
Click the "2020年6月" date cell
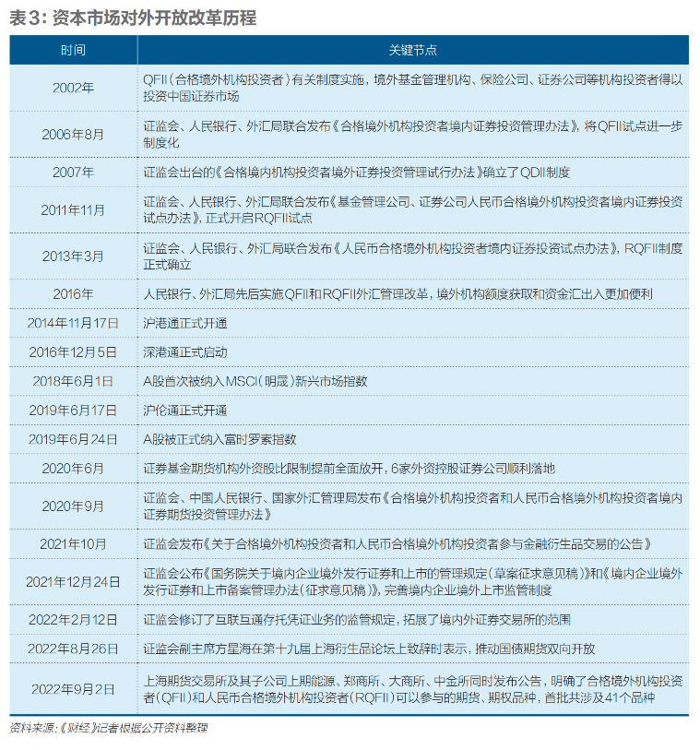73,468
